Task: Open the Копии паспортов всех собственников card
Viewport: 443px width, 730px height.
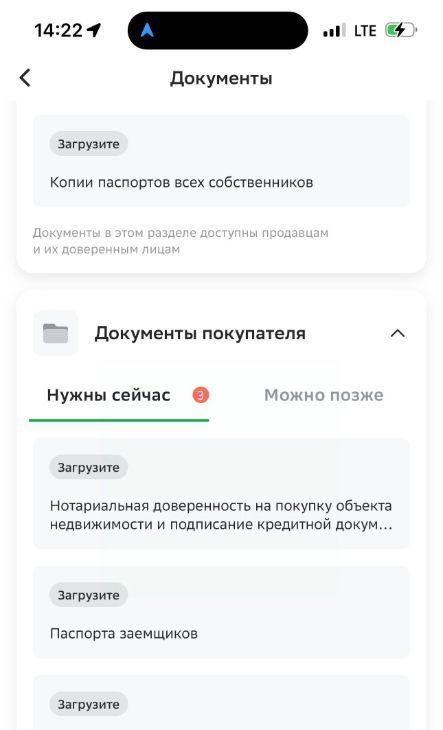Action: click(222, 161)
